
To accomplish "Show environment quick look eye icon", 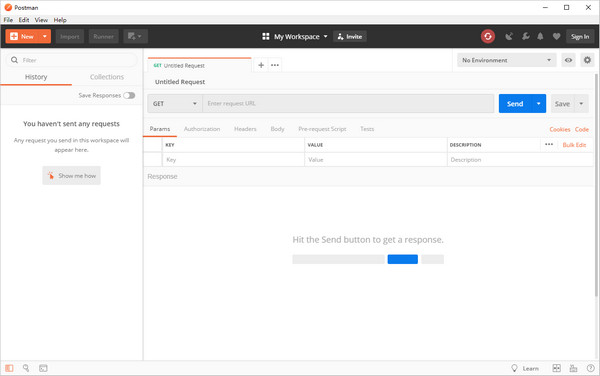I will coord(568,60).
